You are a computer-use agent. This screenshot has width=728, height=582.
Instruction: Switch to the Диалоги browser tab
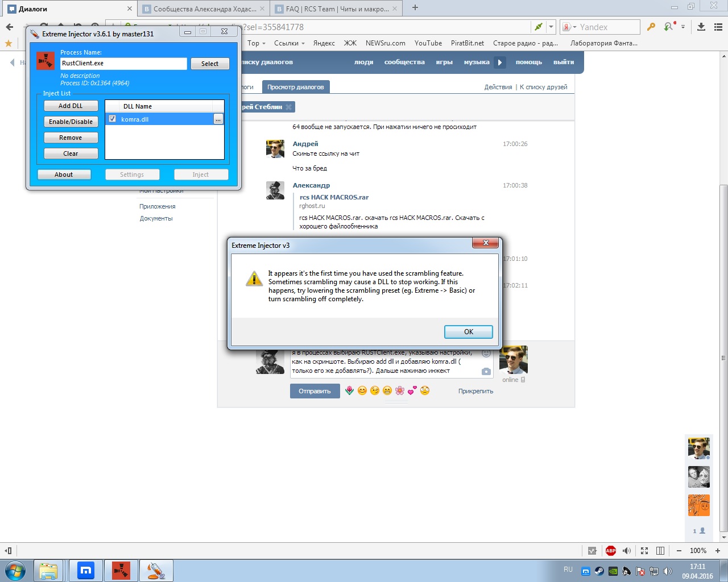(x=68, y=9)
